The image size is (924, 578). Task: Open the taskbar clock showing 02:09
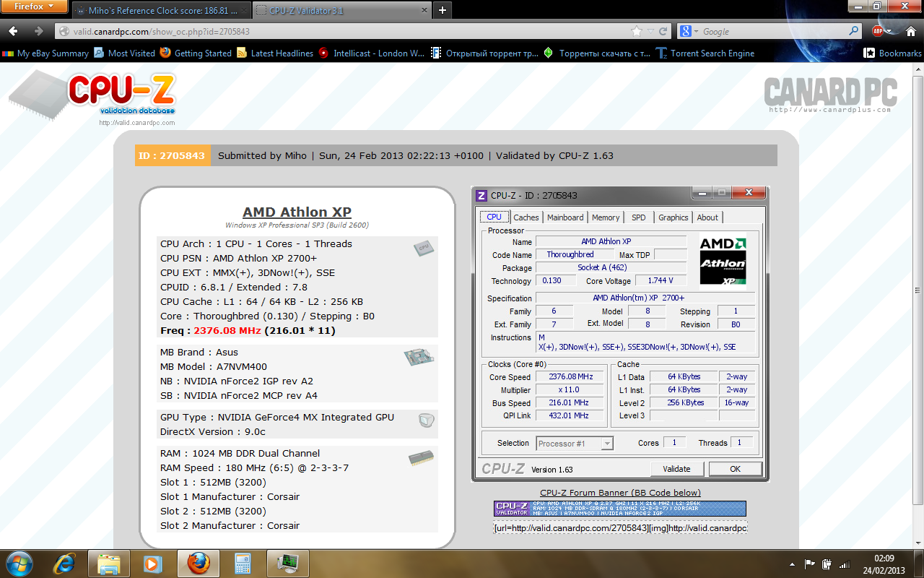click(884, 564)
